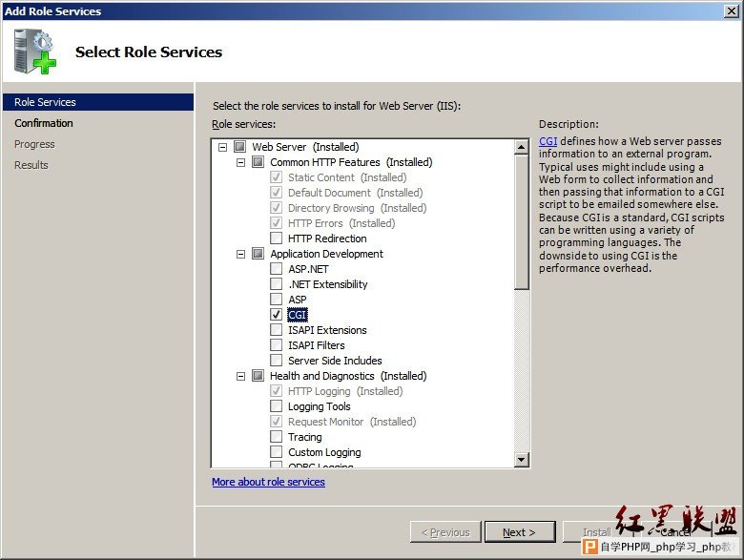Click the role services scroll down arrow

[x=522, y=459]
